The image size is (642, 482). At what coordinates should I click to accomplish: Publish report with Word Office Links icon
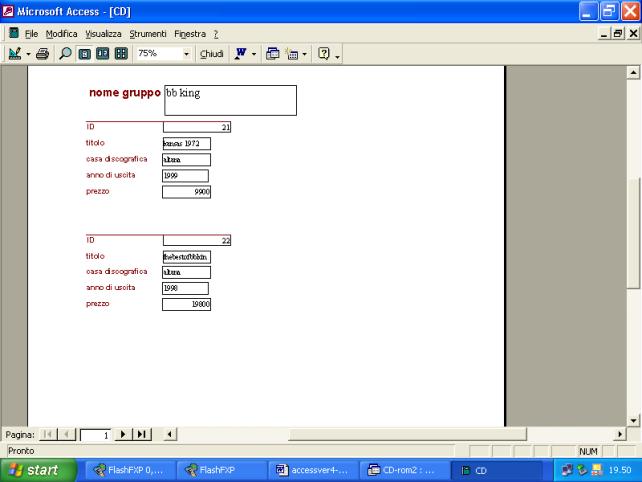(241, 54)
